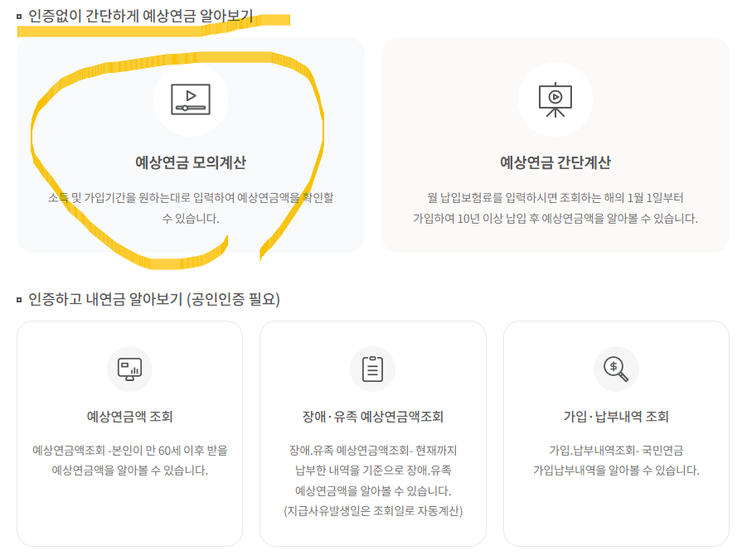This screenshot has width=742, height=560.
Task: Click the note about 지급사유발생일 자동계산
Action: click(x=371, y=512)
